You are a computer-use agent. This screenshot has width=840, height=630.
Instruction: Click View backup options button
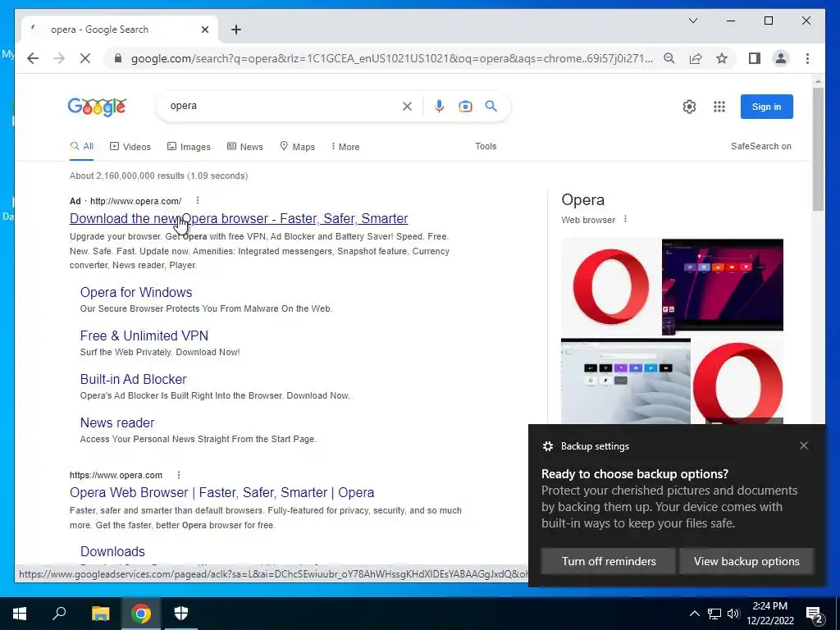point(746,561)
